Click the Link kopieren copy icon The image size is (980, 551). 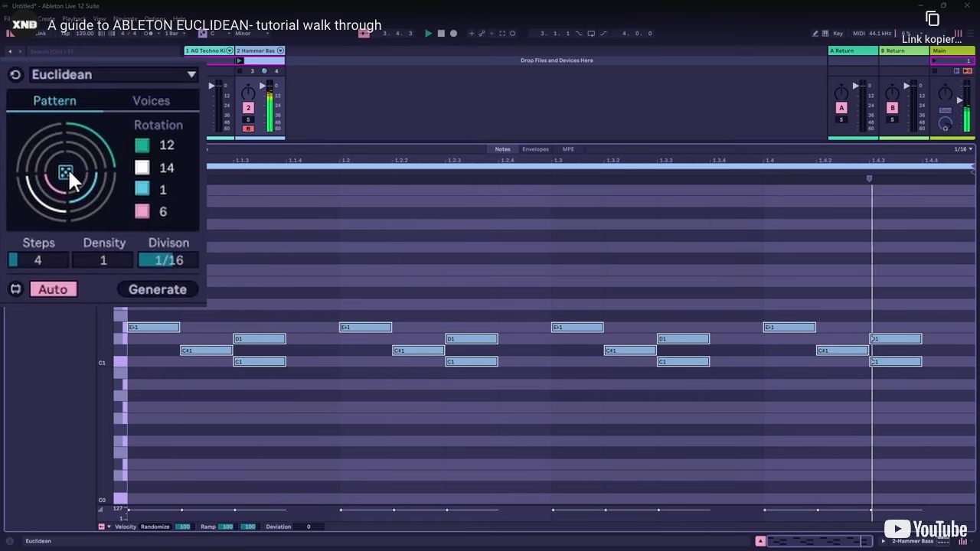932,19
